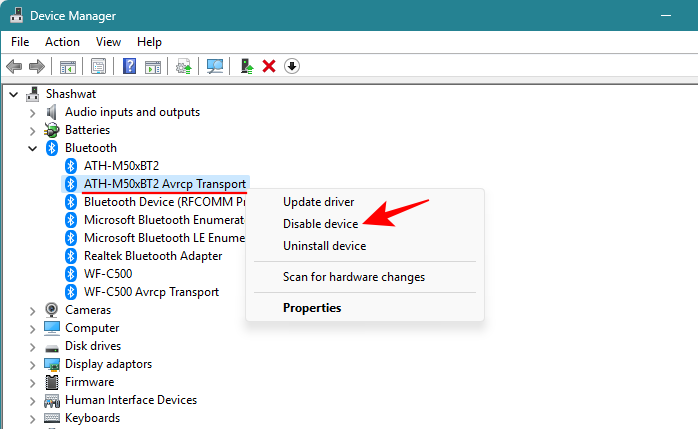Click the WF-C500 Bluetooth icon

click(x=71, y=274)
